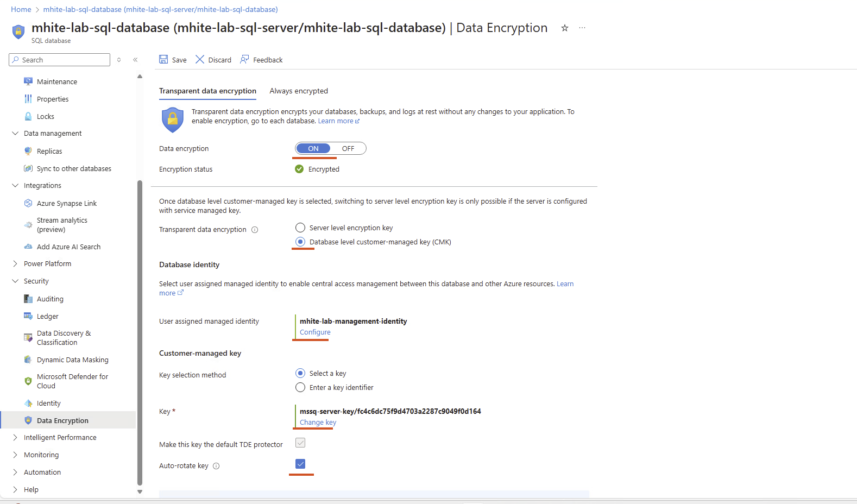Click Configure under managed identity
Screen dimensions: 857x504
315,332
